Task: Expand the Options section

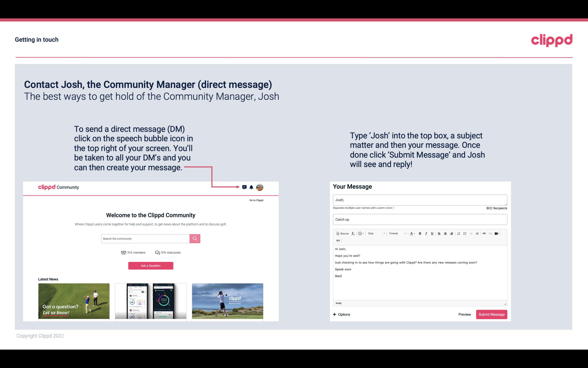Action: [x=342, y=315]
